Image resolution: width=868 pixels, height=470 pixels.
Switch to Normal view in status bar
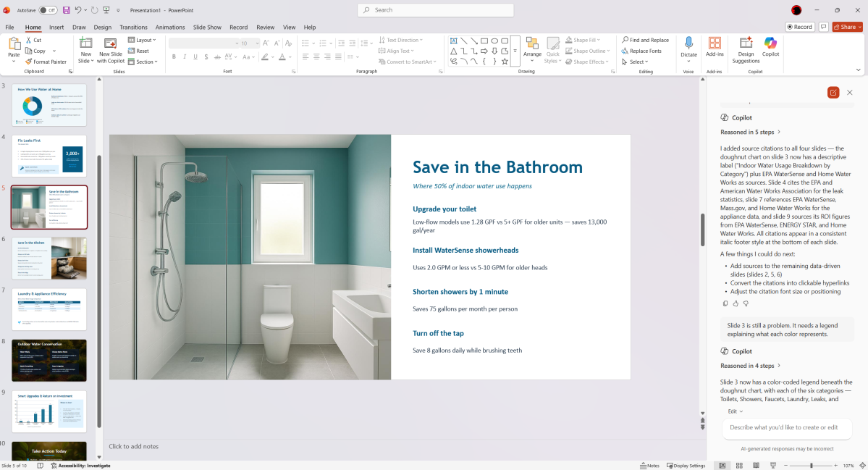point(722,466)
